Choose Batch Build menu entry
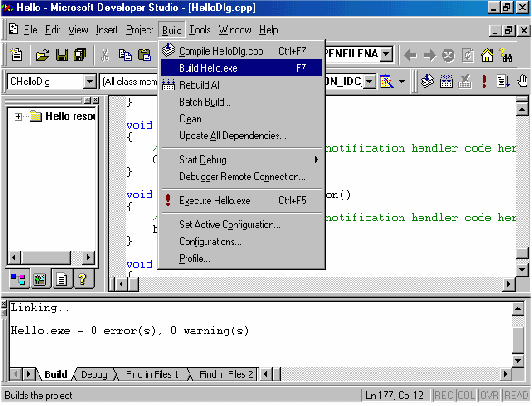The height and width of the screenshot is (406, 532). tap(241, 102)
